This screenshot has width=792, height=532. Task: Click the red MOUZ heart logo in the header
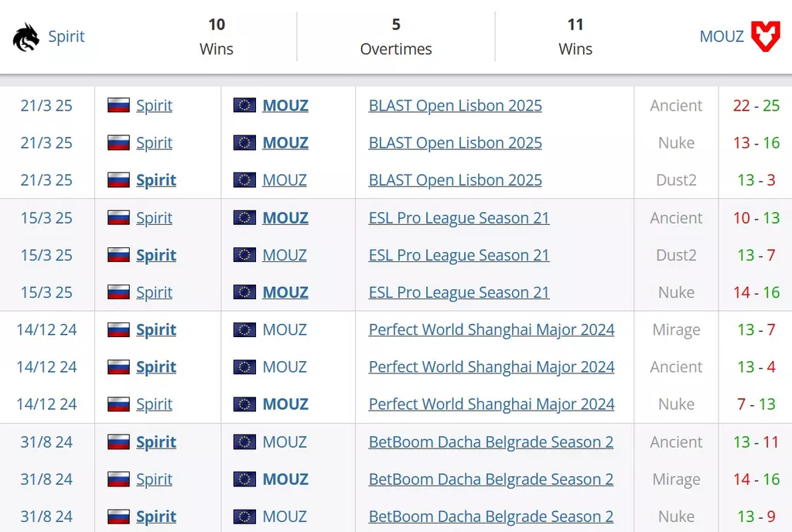tap(766, 36)
